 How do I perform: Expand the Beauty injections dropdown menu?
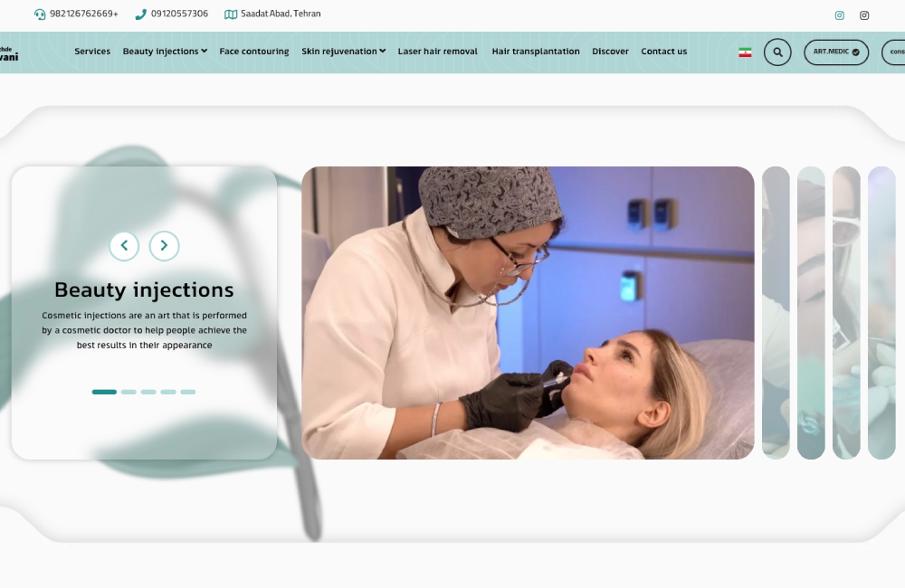pyautogui.click(x=165, y=52)
